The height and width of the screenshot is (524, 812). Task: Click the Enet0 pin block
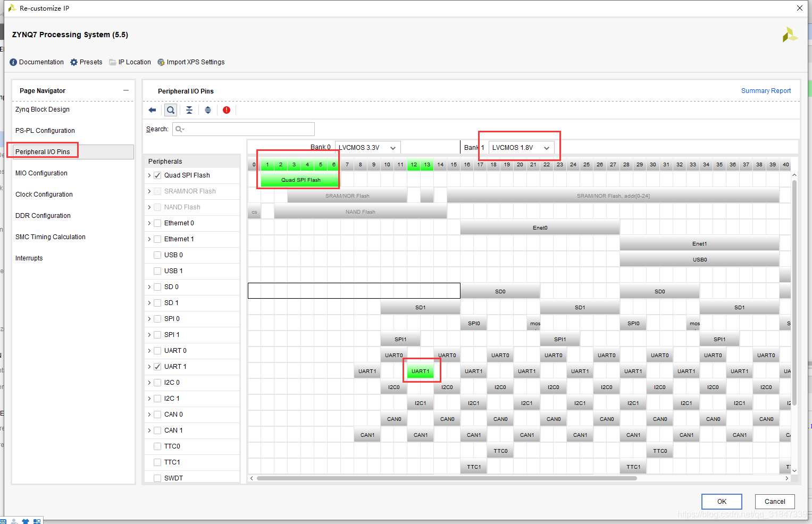(540, 227)
